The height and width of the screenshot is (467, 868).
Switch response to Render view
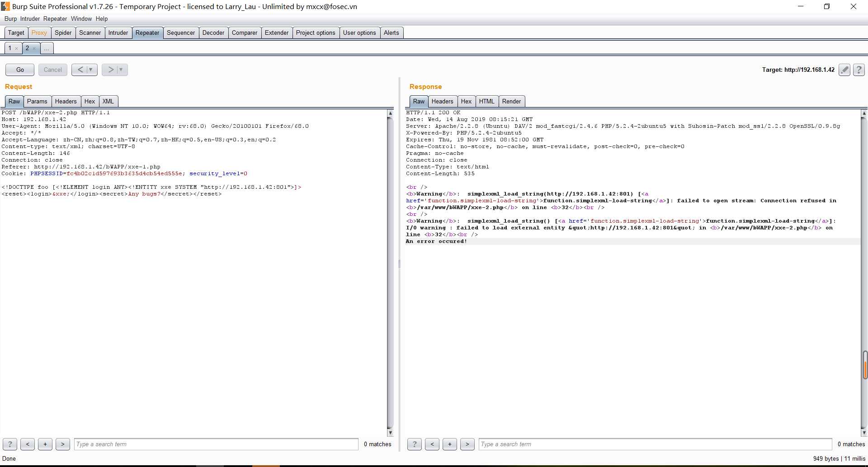point(512,101)
